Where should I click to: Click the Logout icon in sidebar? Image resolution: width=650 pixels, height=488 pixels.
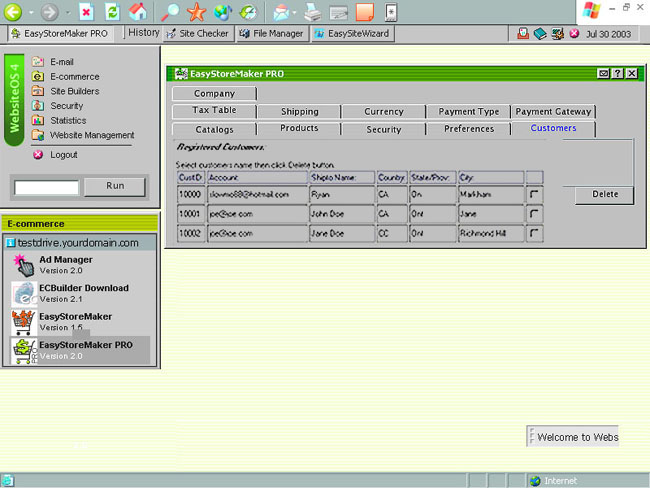tap(38, 155)
